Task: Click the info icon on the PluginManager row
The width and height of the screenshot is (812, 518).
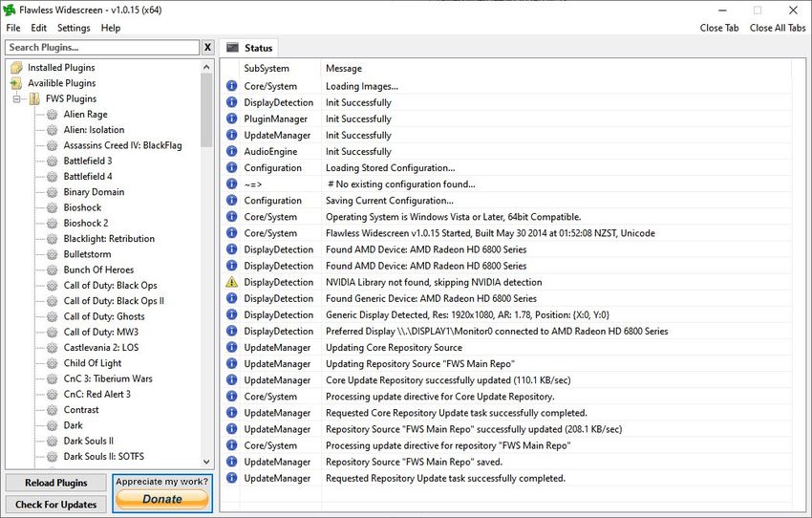Action: click(231, 119)
